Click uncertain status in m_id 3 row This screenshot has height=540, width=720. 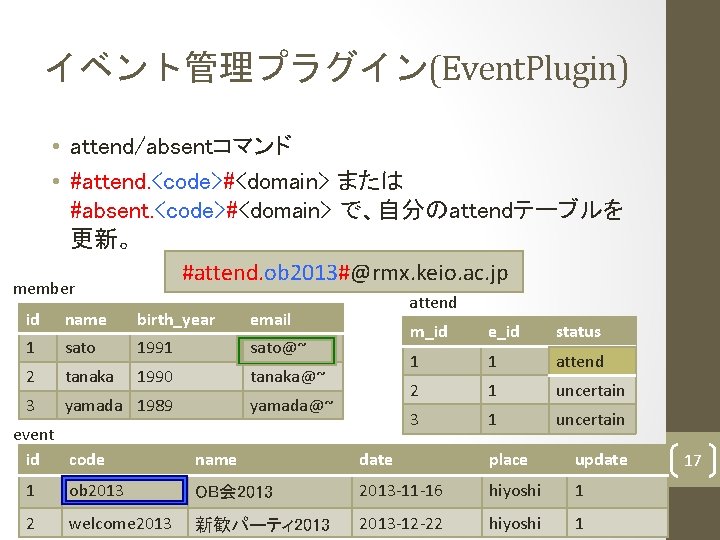(x=592, y=420)
